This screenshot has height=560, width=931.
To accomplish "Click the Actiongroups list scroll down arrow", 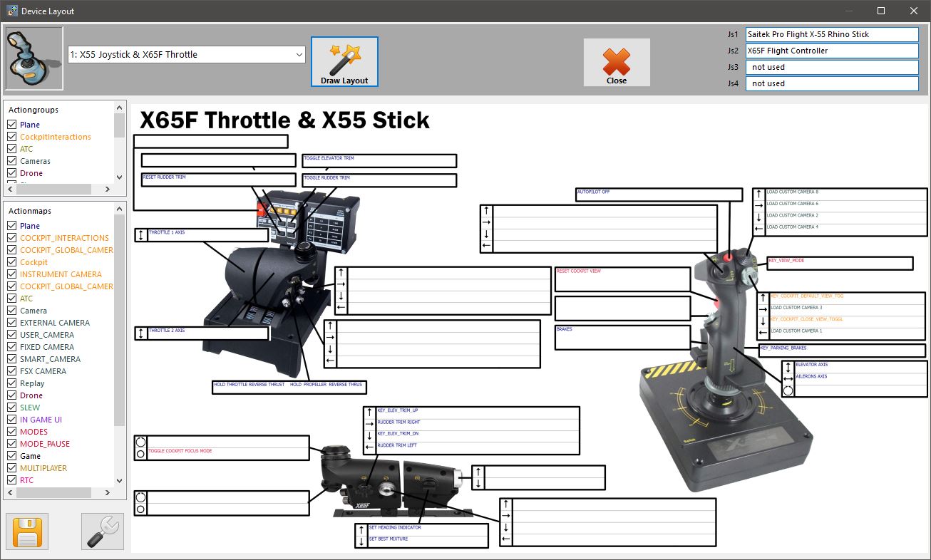I will click(x=119, y=177).
